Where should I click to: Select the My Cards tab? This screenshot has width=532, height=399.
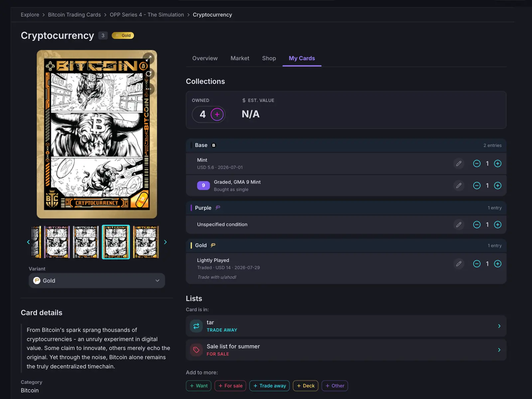pos(302,58)
